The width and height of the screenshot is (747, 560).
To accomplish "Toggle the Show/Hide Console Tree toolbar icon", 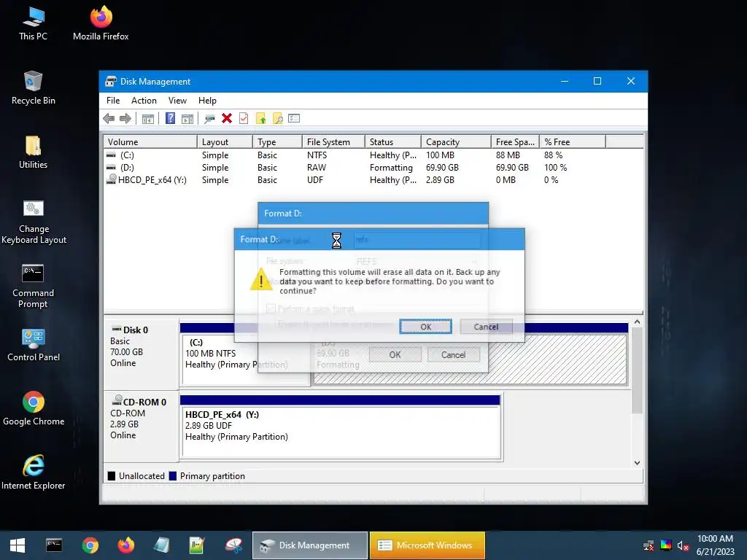I will coord(147,119).
